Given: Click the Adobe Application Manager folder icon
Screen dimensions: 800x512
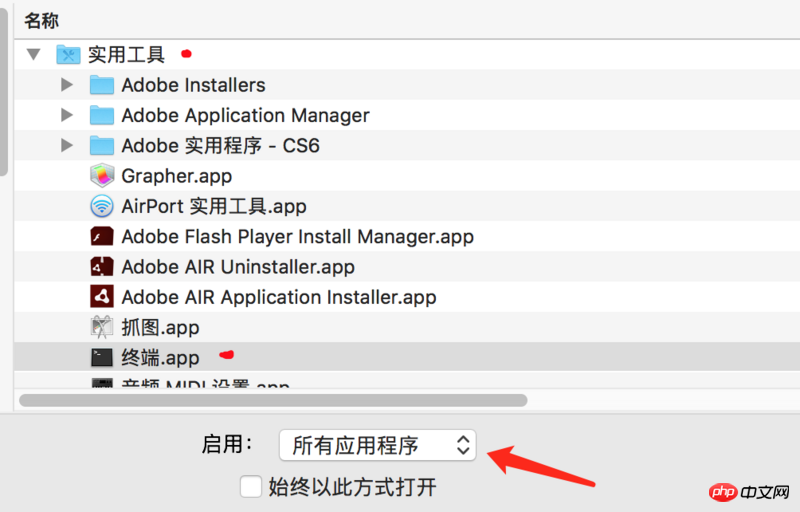Looking at the screenshot, I should (x=102, y=115).
